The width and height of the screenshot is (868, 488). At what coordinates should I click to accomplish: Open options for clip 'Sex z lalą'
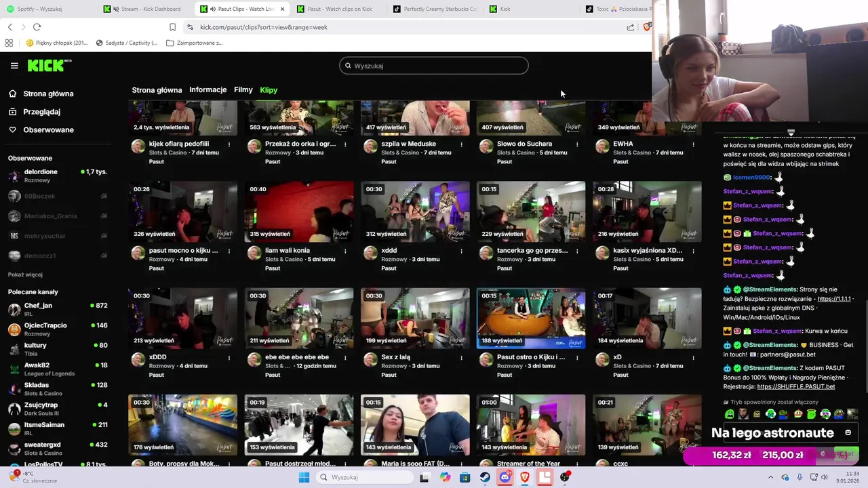tap(461, 357)
